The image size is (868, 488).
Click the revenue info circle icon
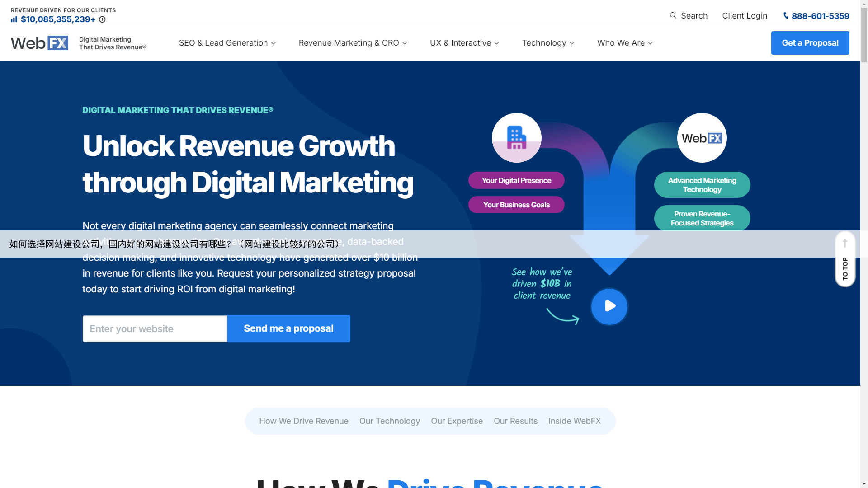click(x=102, y=19)
